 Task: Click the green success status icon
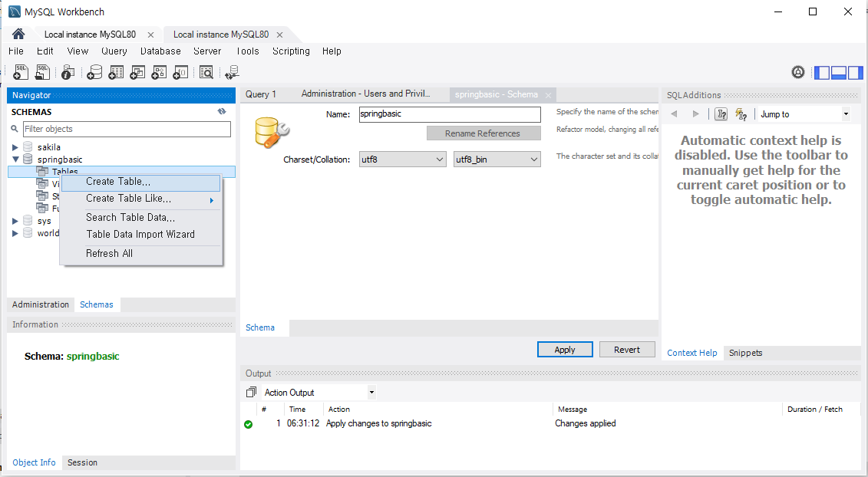pyautogui.click(x=249, y=424)
